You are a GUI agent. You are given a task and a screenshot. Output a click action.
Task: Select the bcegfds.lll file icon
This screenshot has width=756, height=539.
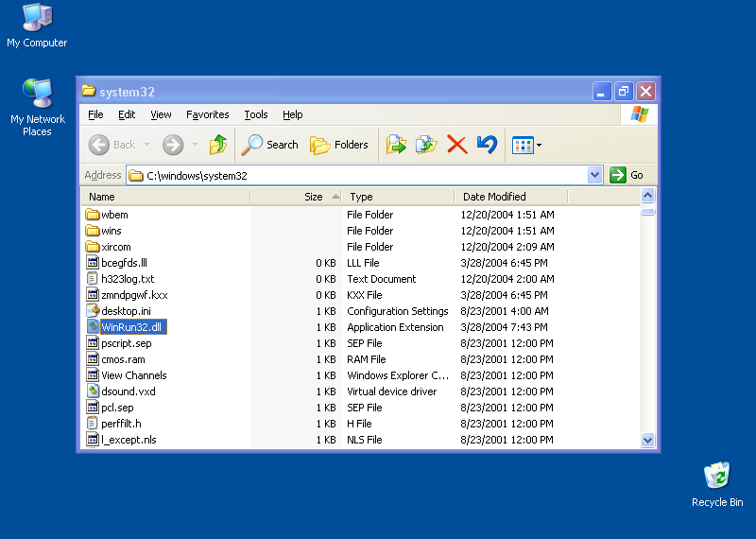pos(92,263)
